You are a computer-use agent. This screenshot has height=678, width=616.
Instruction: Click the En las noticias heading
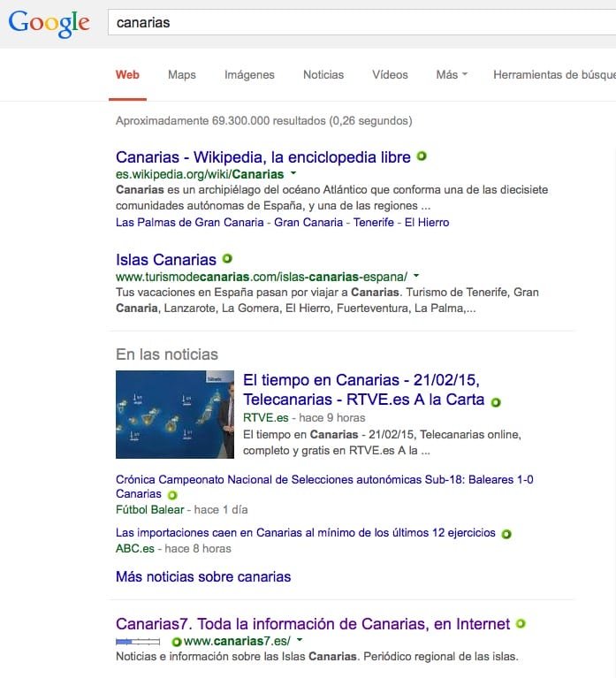click(x=167, y=354)
